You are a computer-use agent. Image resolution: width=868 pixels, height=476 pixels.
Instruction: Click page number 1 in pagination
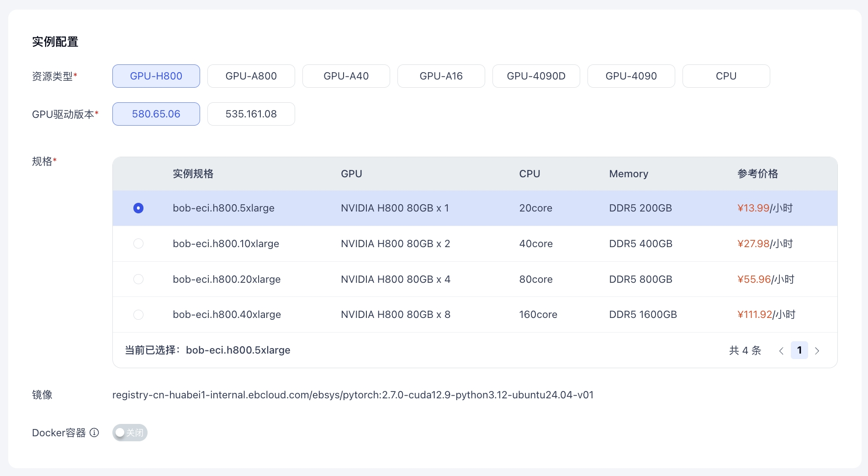[x=799, y=350]
